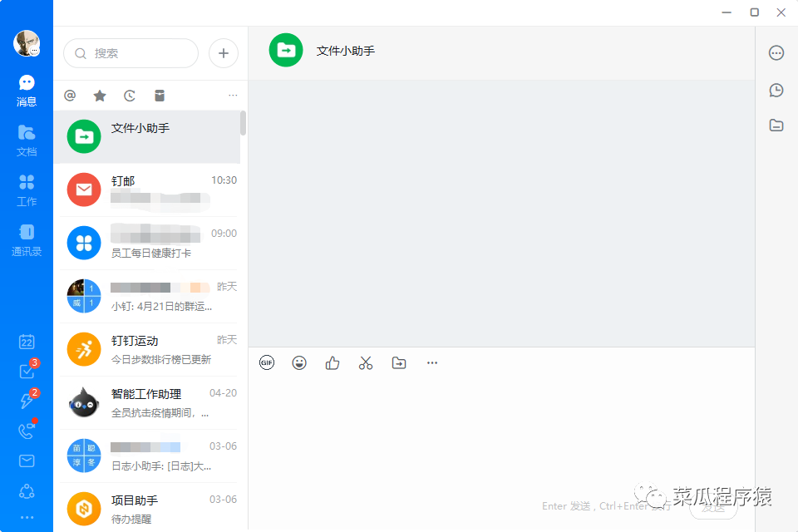This screenshot has width=798, height=532.
Task: Click the 项目助手 orange hexagon avatar
Action: coord(84,509)
